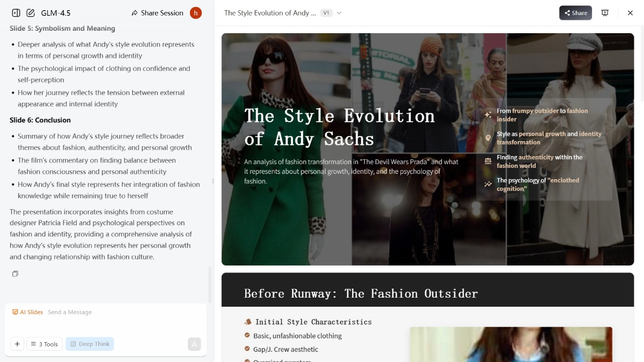Click the AI Slides mode label
Image resolution: width=644 pixels, height=362 pixels.
point(28,312)
